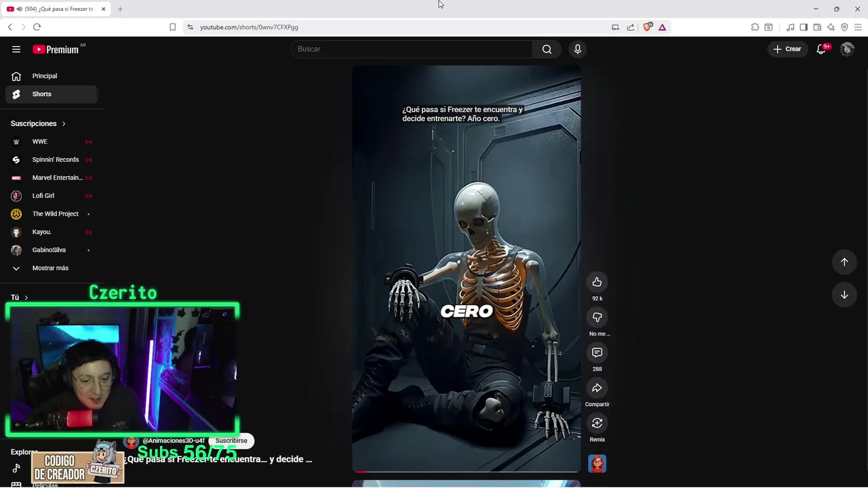Open the Brave playlist music icon
868x488 pixels.
pos(790,27)
